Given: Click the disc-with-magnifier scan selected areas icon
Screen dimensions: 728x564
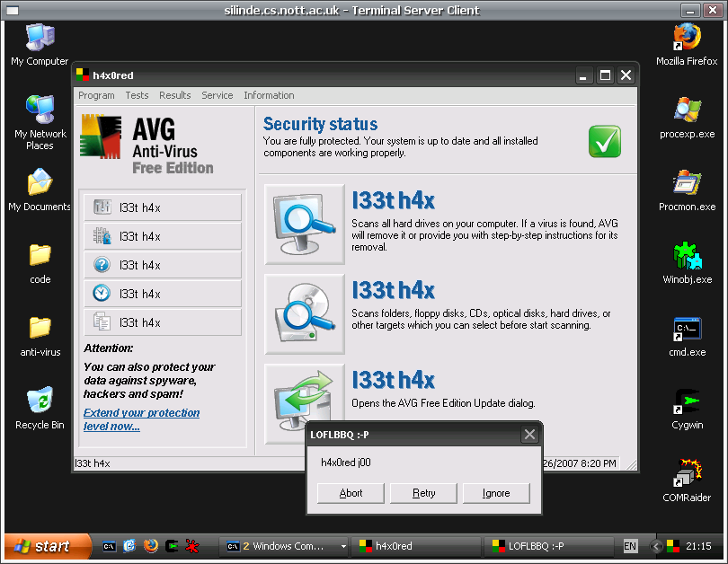Looking at the screenshot, I should click(x=305, y=314).
